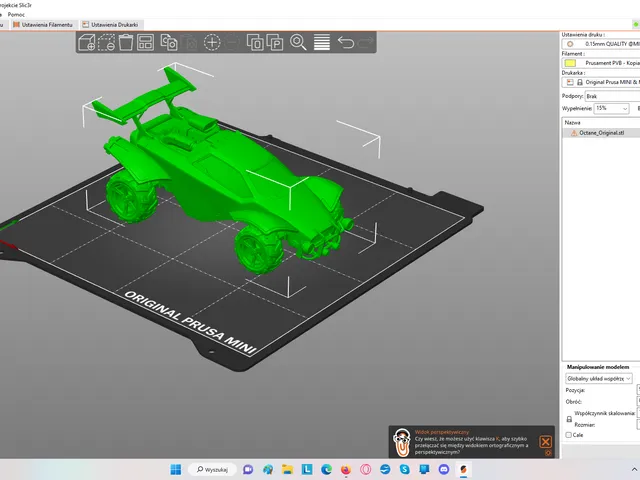640x480 pixels.
Task: Select Octane_Original.stl in the object list
Action: 601,133
